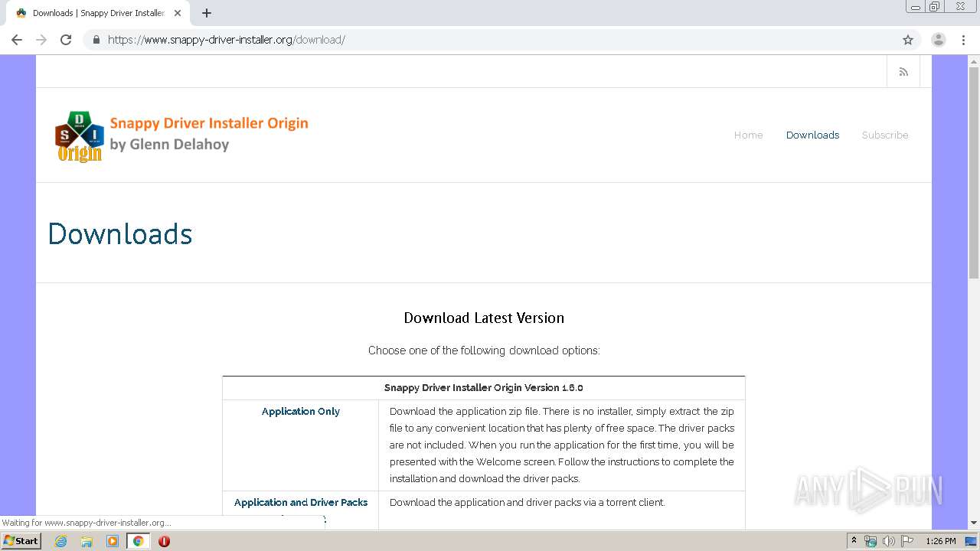The width and height of the screenshot is (980, 551).
Task: Click the browser forward arrow
Action: [x=41, y=40]
